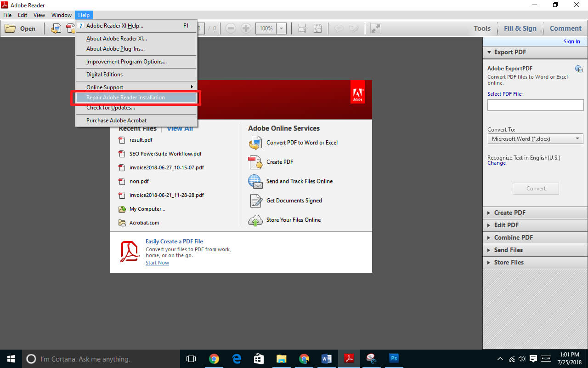Screen dimensions: 588x368
Task: Open the Comment pane
Action: [x=565, y=29]
